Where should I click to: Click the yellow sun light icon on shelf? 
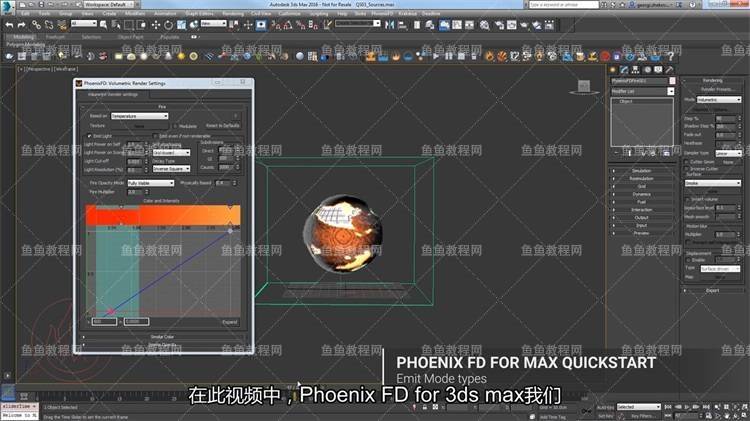(x=181, y=56)
